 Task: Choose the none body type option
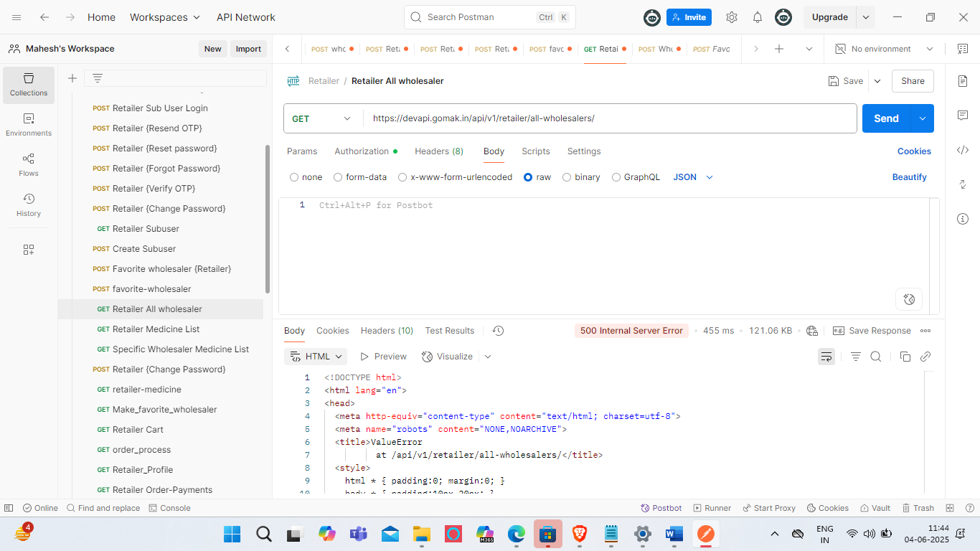tap(294, 177)
